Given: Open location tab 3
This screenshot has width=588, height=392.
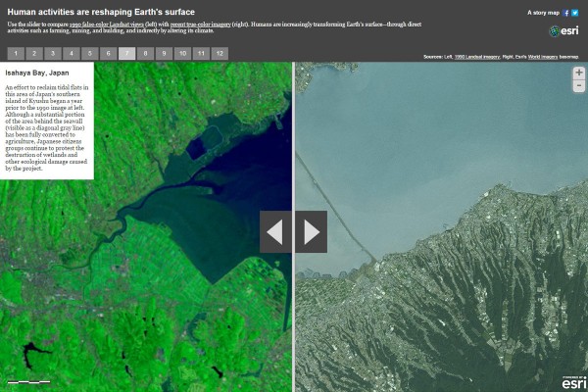Looking at the screenshot, I should pos(53,53).
